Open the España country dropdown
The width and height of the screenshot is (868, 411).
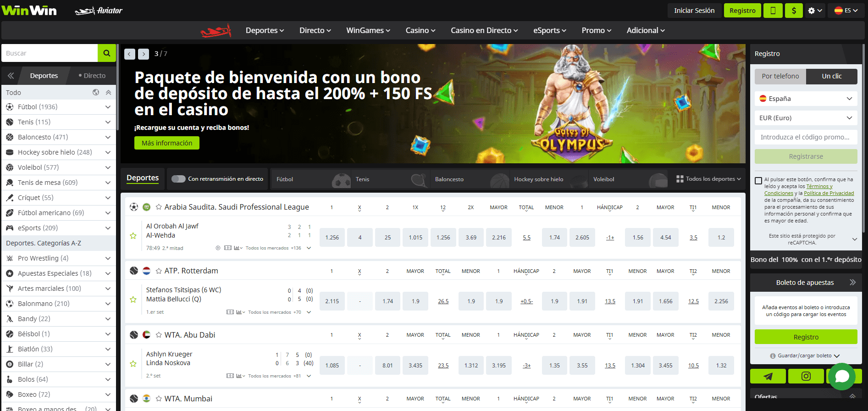click(806, 99)
